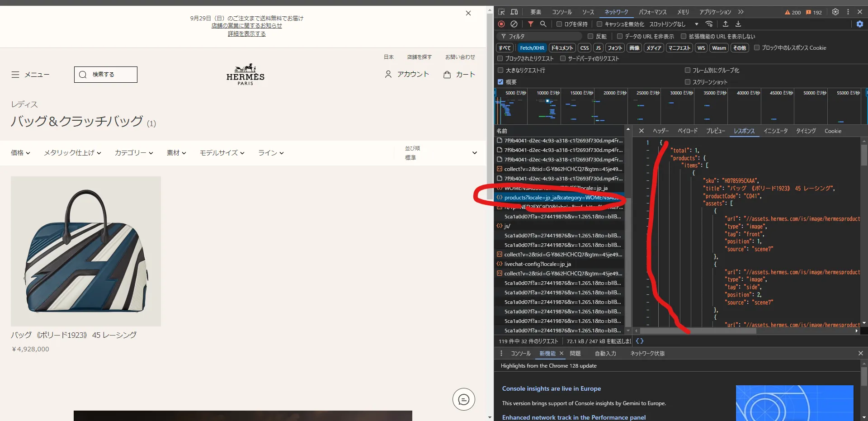Screen dimensions: 868x421
Task: Click the pretty print braces icon
Action: 640,341
